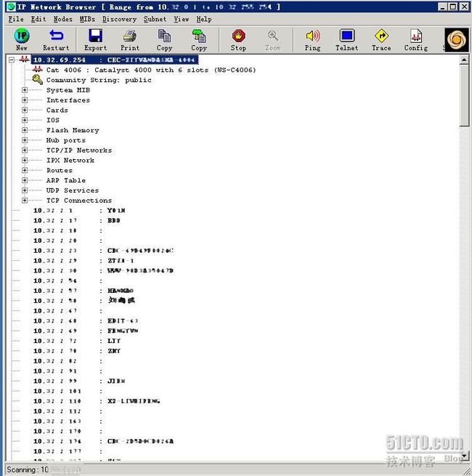Select the Community String: public row
The height and width of the screenshot is (476, 472).
tap(99, 80)
